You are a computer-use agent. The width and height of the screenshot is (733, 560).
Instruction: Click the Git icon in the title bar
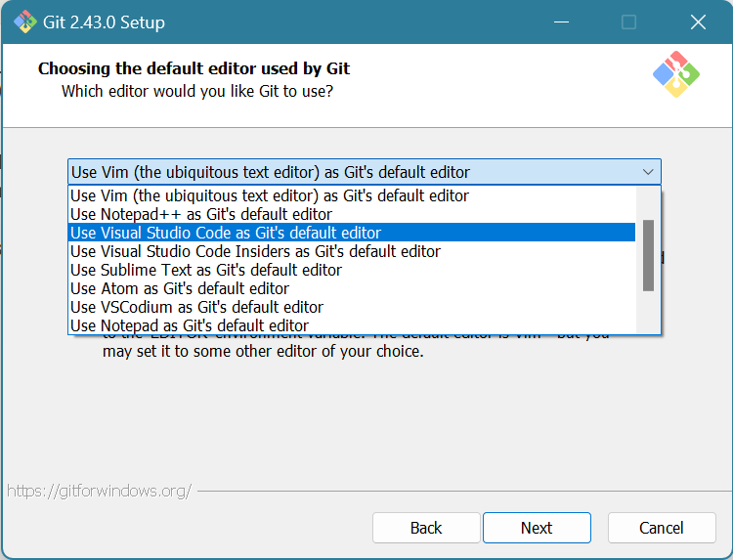22,22
